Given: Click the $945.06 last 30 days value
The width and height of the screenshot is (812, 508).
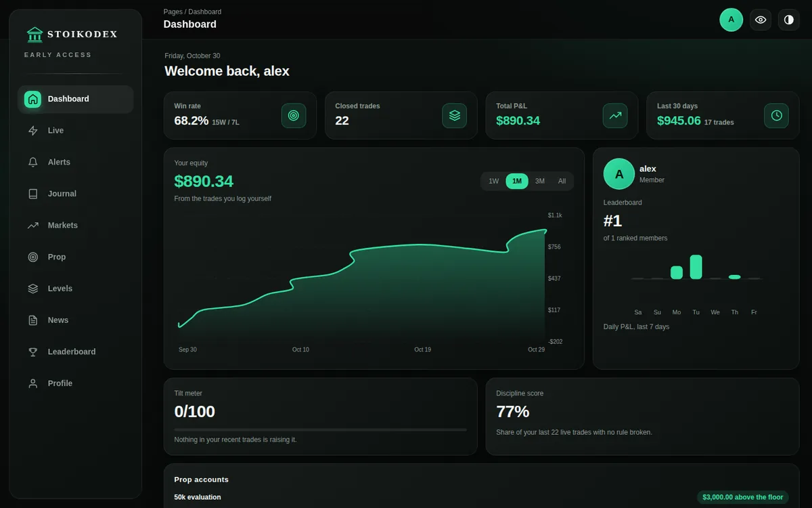Looking at the screenshot, I should 679,121.
